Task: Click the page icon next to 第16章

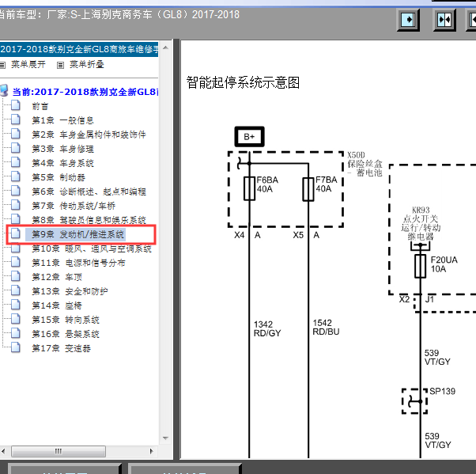Action: (16, 333)
